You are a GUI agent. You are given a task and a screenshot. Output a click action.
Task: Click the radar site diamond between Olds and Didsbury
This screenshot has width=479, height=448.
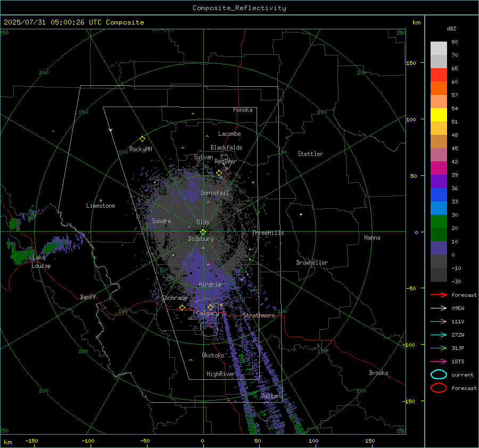pyautogui.click(x=203, y=232)
